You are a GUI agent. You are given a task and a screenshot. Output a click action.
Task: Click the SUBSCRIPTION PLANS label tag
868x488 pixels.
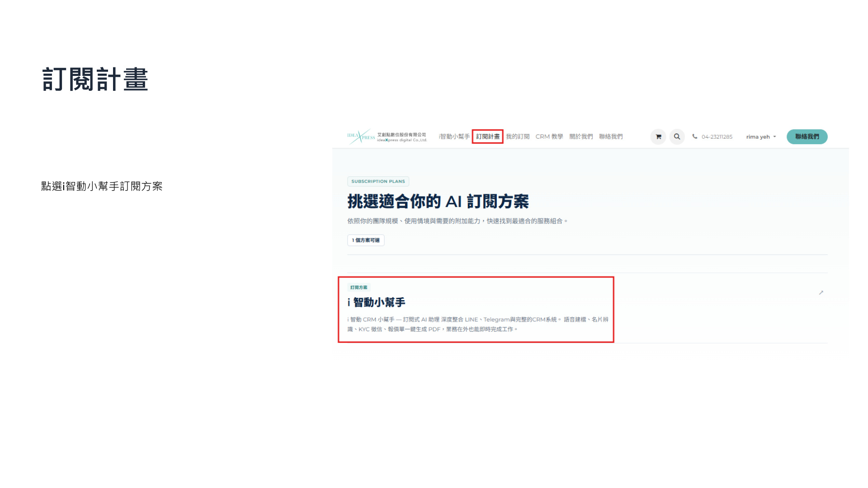click(378, 181)
